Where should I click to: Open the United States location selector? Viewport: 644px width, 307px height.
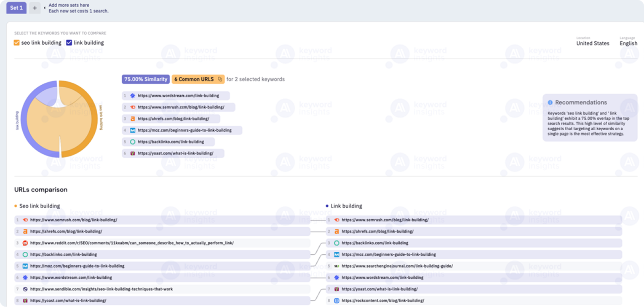593,43
